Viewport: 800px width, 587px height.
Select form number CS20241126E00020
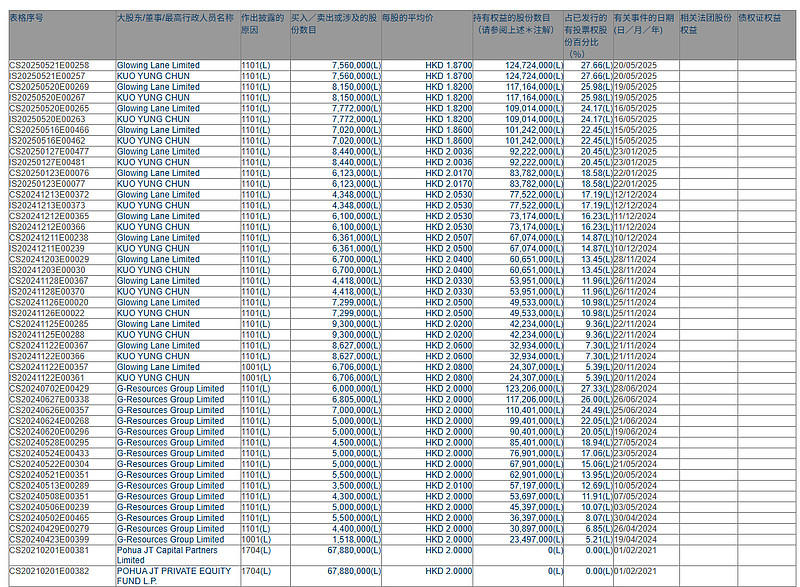[49, 302]
